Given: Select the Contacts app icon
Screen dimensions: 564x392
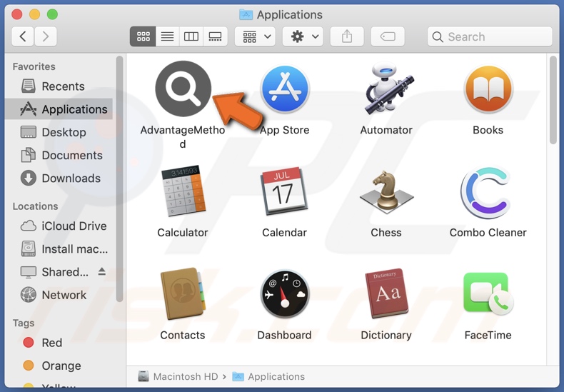Looking at the screenshot, I should click(x=183, y=293).
